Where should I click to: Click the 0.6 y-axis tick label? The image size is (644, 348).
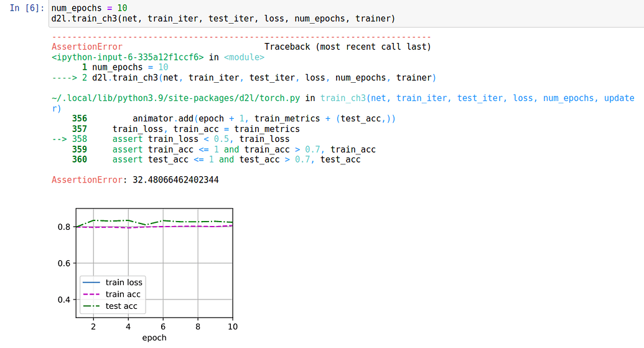pos(64,263)
